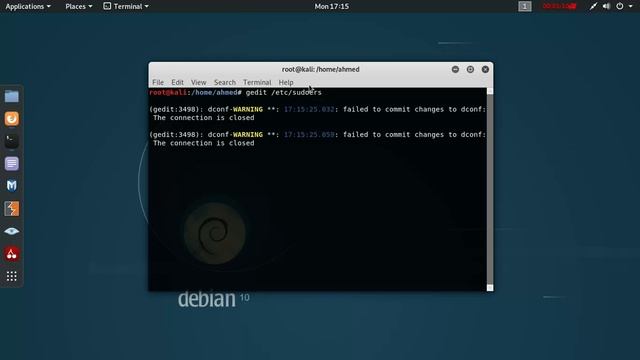The image size is (640, 360).
Task: Open the Search menu in terminal
Action: pos(225,82)
